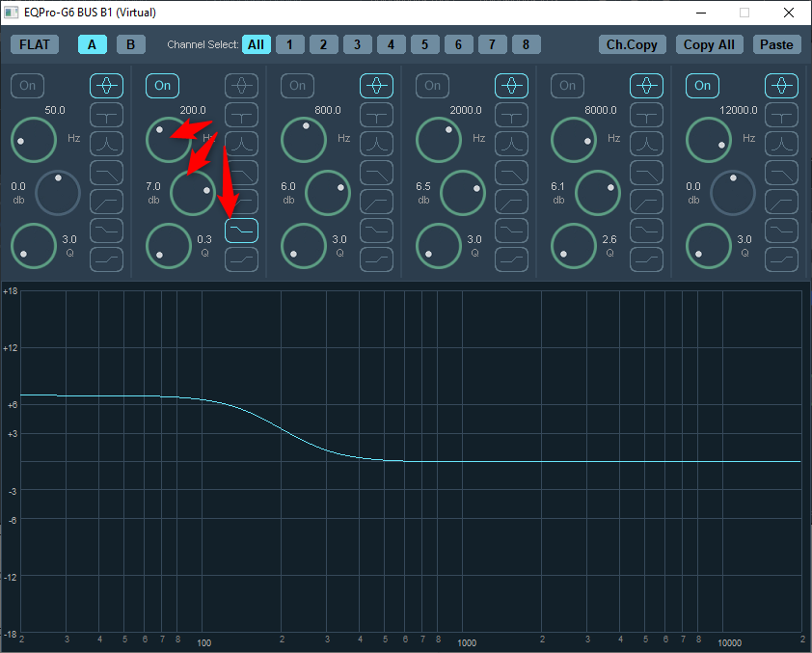Select channel 3 in Channel Select
The image size is (812, 653).
(x=357, y=44)
